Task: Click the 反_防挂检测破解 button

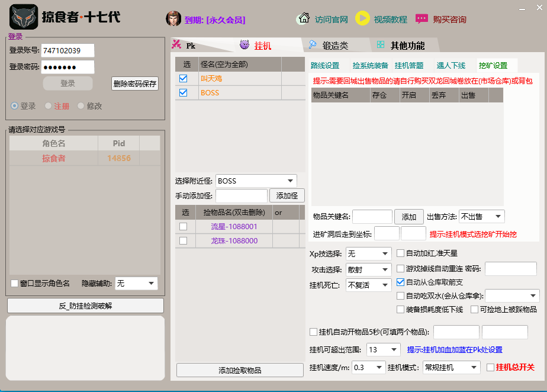Action: click(x=85, y=306)
